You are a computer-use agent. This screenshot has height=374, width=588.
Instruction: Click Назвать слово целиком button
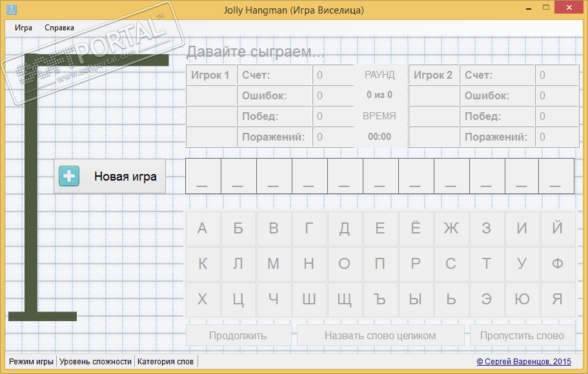[380, 335]
